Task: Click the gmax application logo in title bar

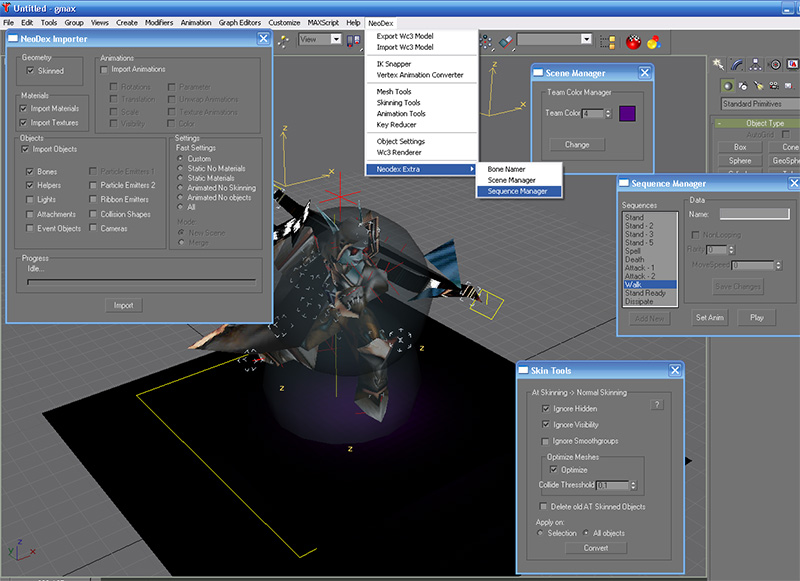Action: click(7, 8)
